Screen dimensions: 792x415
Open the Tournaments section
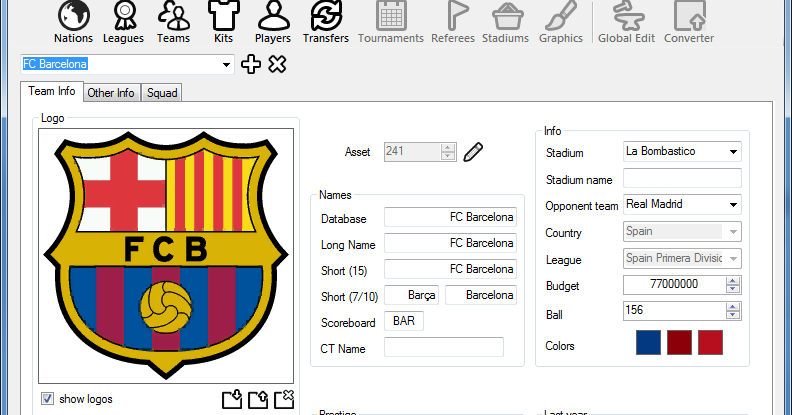tap(391, 22)
